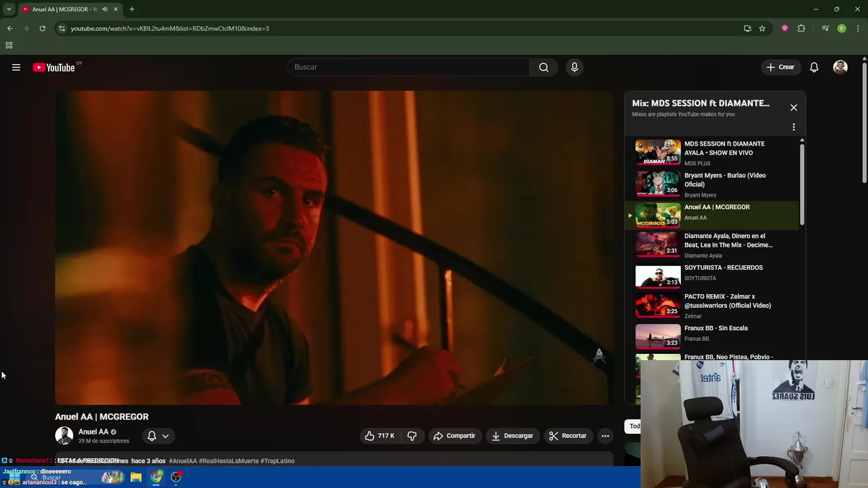
Task: Select PACTO REMIX - Zelmar playlist entry
Action: [712, 305]
